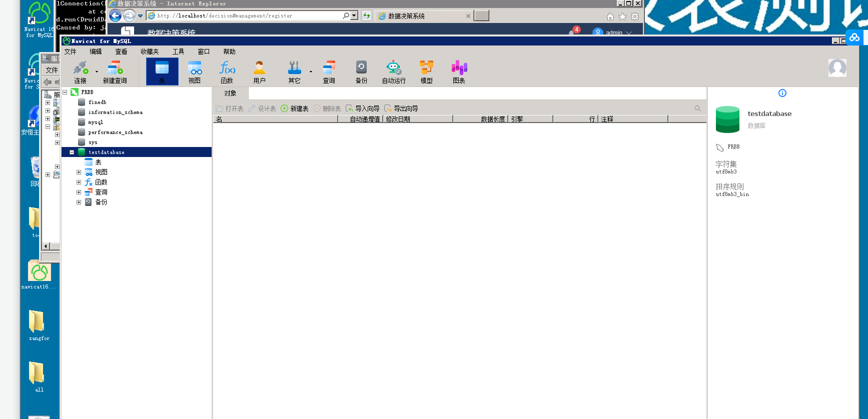Select the performance_schema database

click(x=115, y=132)
